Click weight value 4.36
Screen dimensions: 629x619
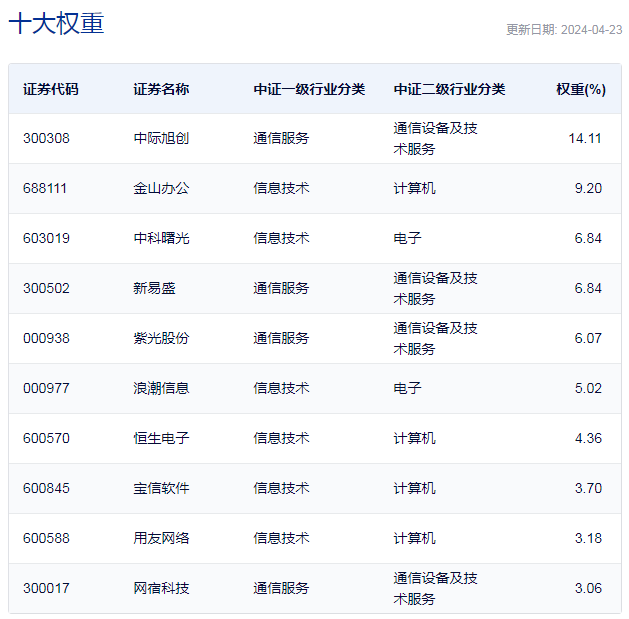tap(588, 438)
